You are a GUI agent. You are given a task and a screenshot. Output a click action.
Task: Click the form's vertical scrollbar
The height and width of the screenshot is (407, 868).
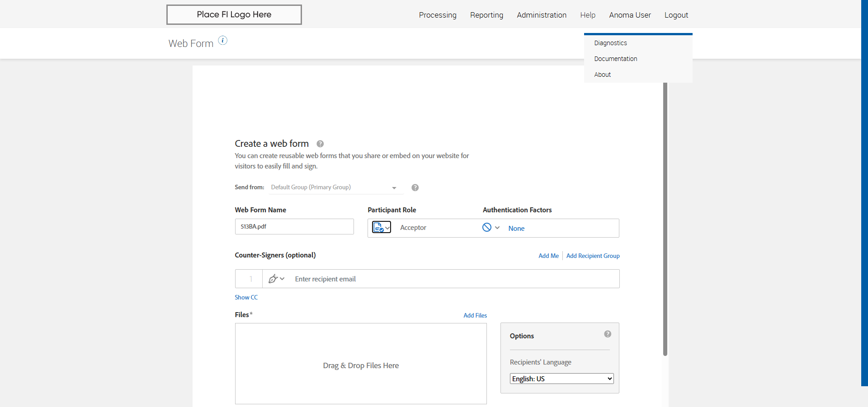pos(665,217)
